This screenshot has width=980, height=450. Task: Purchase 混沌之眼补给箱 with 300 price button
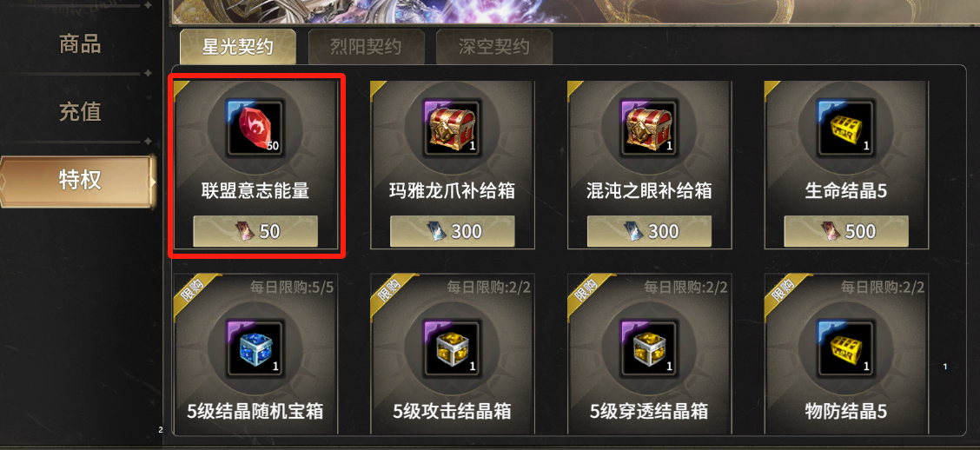point(649,231)
